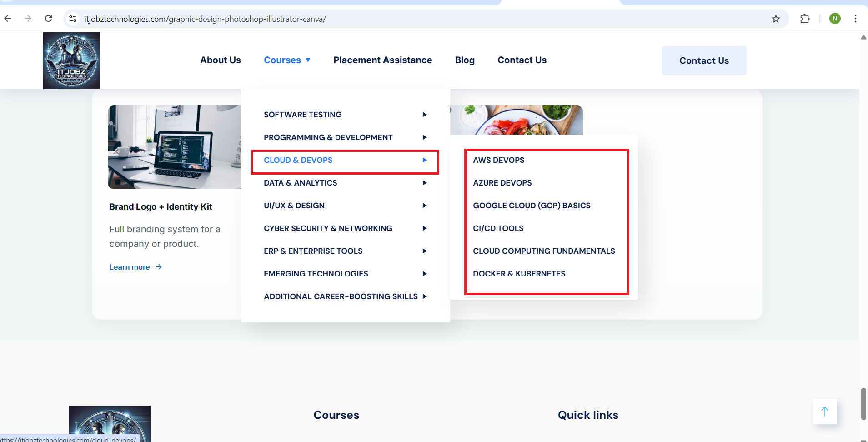Click the scroll-to-top arrow button
The height and width of the screenshot is (442, 868).
coord(824,411)
